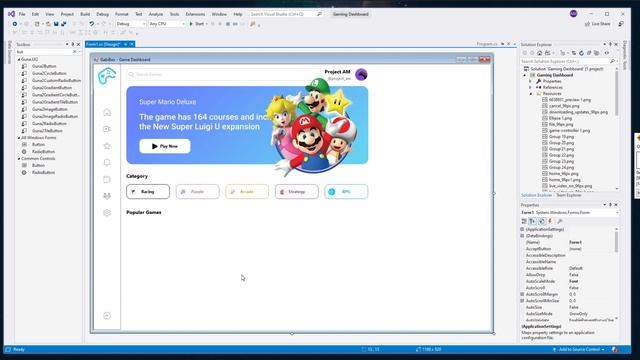The height and width of the screenshot is (360, 640).
Task: Click the logout icon at sidebar bottom
Action: point(107,316)
